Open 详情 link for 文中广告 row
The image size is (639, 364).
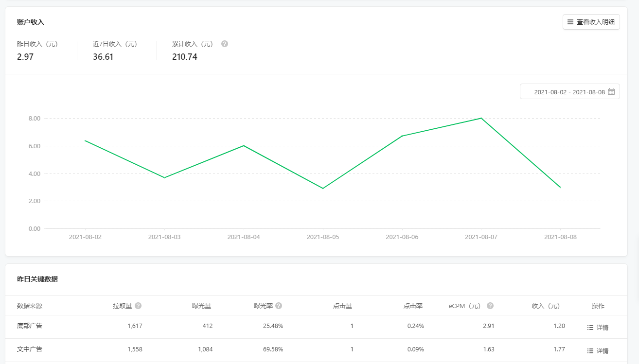(602, 351)
